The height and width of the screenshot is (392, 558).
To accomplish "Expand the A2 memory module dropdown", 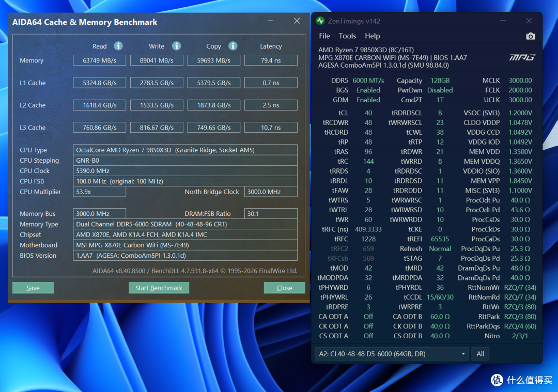I will pos(392,354).
